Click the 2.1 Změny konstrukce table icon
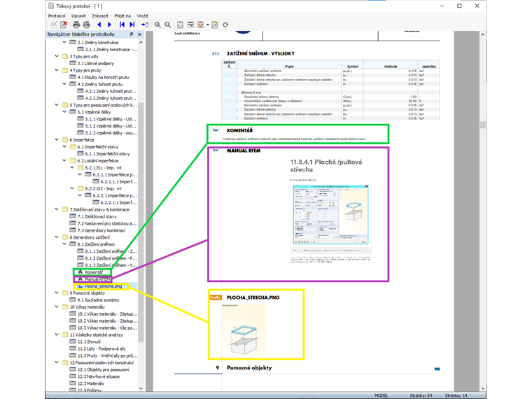Screen dimensions: 532x399 73,42
